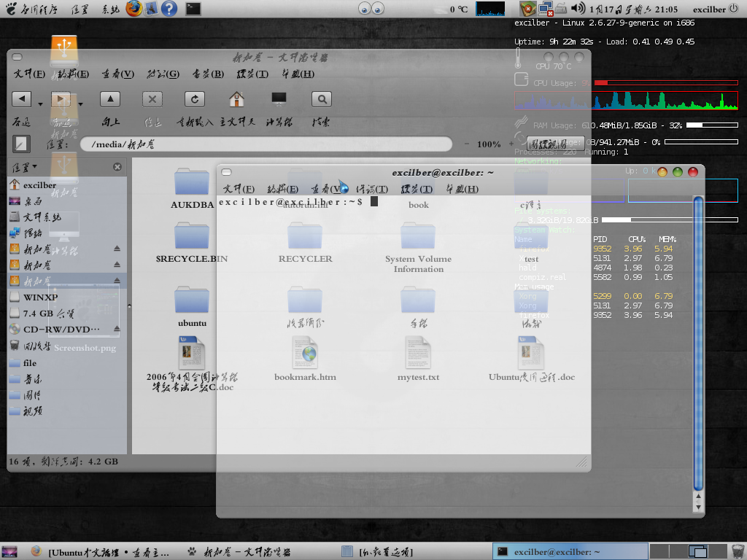The image size is (747, 560).
Task: Eject the highlighted 新加卷 volume in sidebar
Action: coord(117,281)
